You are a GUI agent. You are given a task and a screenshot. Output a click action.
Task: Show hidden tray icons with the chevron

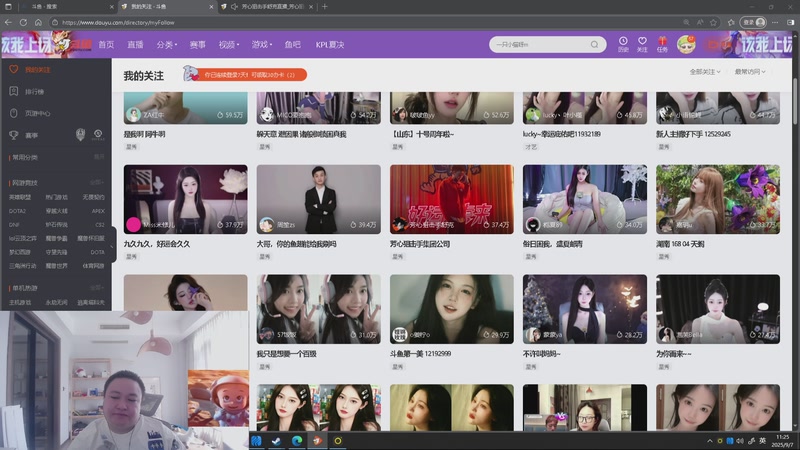710,441
